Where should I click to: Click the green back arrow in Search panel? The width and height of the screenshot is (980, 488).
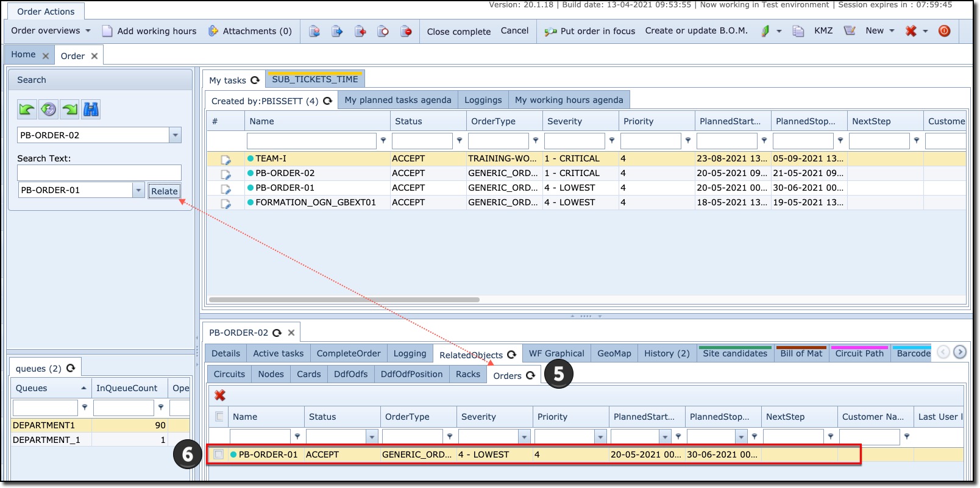tap(26, 110)
